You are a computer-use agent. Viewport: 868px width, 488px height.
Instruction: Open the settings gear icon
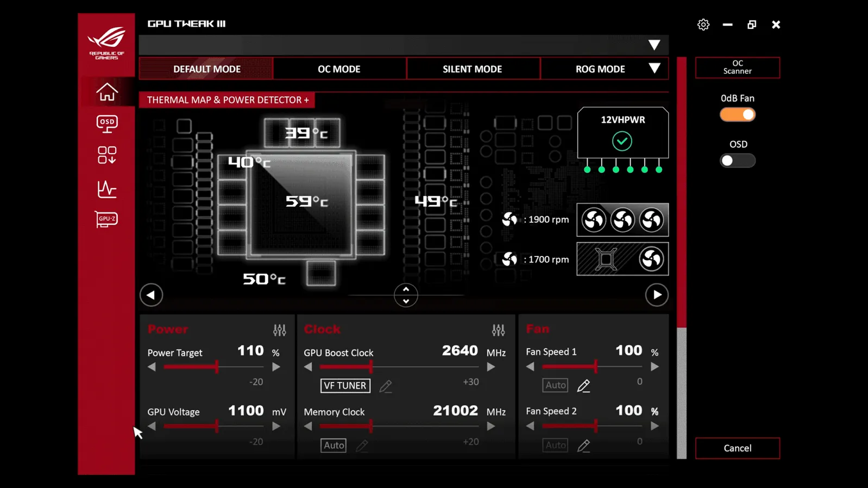click(x=703, y=24)
